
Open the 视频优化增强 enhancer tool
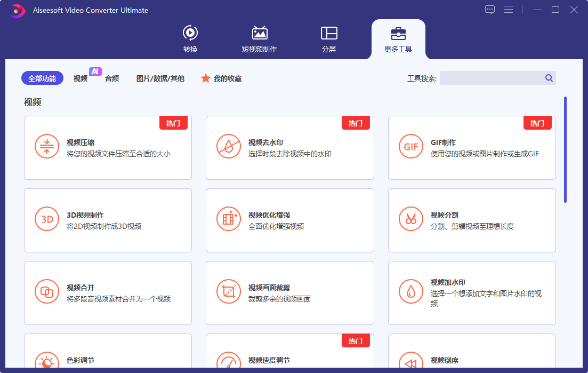pos(289,220)
